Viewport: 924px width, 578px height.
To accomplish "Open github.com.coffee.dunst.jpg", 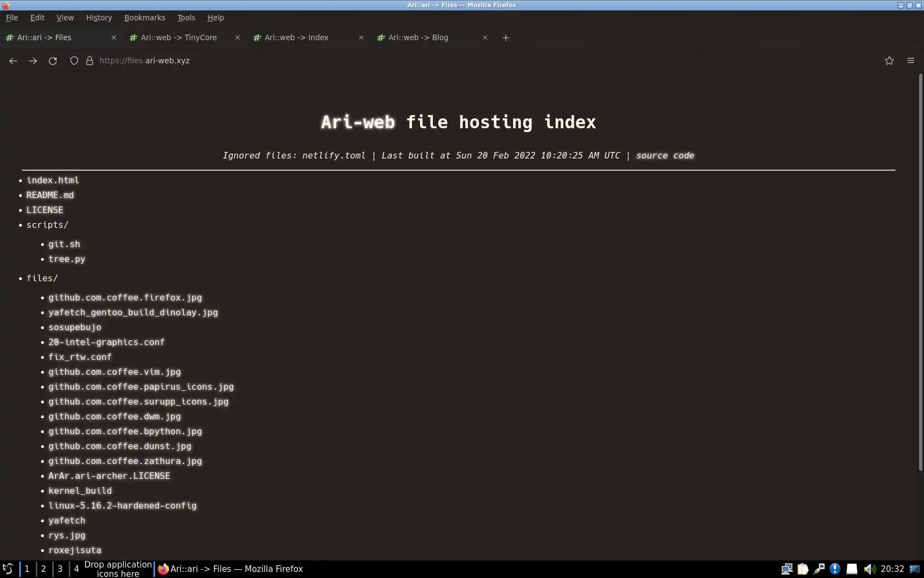I will (120, 446).
